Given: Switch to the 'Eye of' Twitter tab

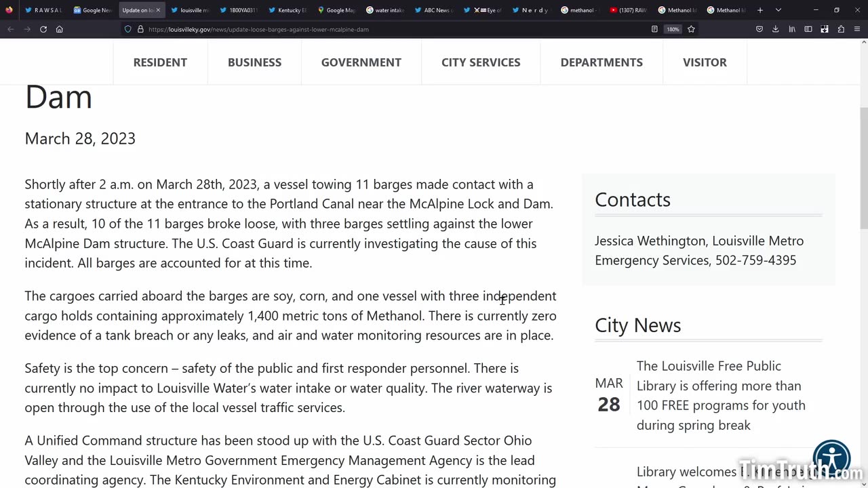Looking at the screenshot, I should (x=483, y=10).
